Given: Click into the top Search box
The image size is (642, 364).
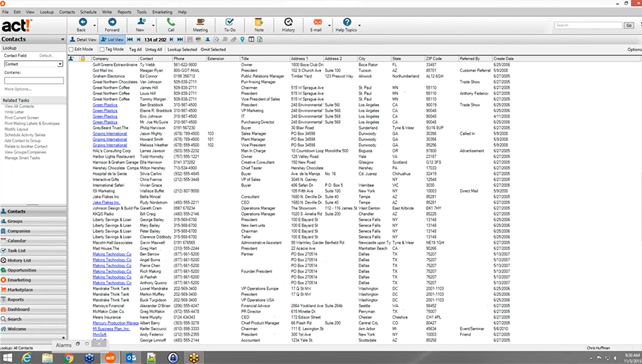Looking at the screenshot, I should point(588,25).
